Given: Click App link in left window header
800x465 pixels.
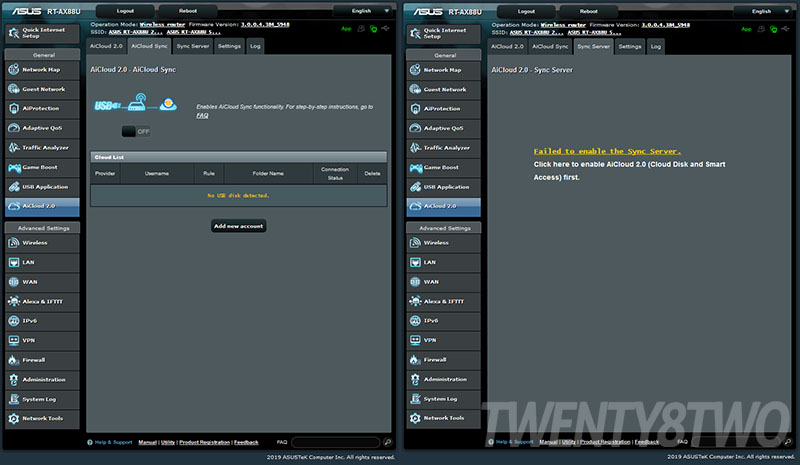Looking at the screenshot, I should [x=346, y=29].
